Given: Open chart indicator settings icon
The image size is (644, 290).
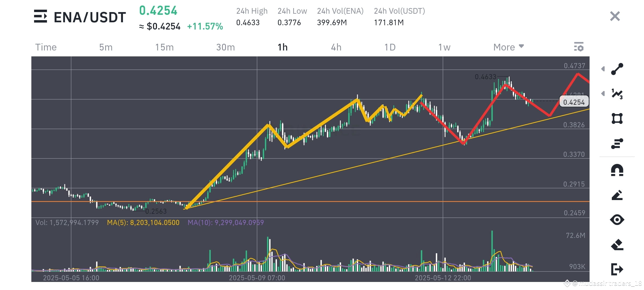Looking at the screenshot, I should click(579, 47).
